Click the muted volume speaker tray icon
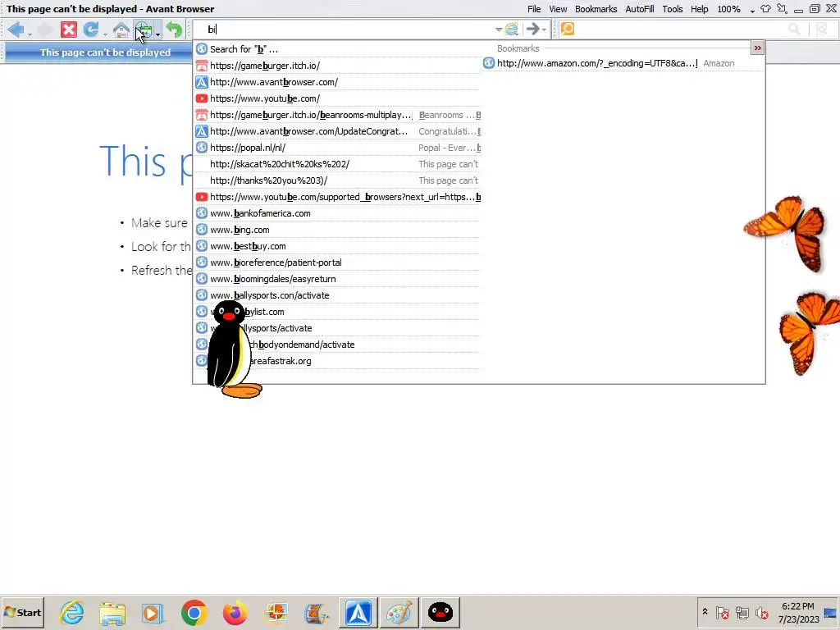Image resolution: width=840 pixels, height=630 pixels. coord(762,612)
